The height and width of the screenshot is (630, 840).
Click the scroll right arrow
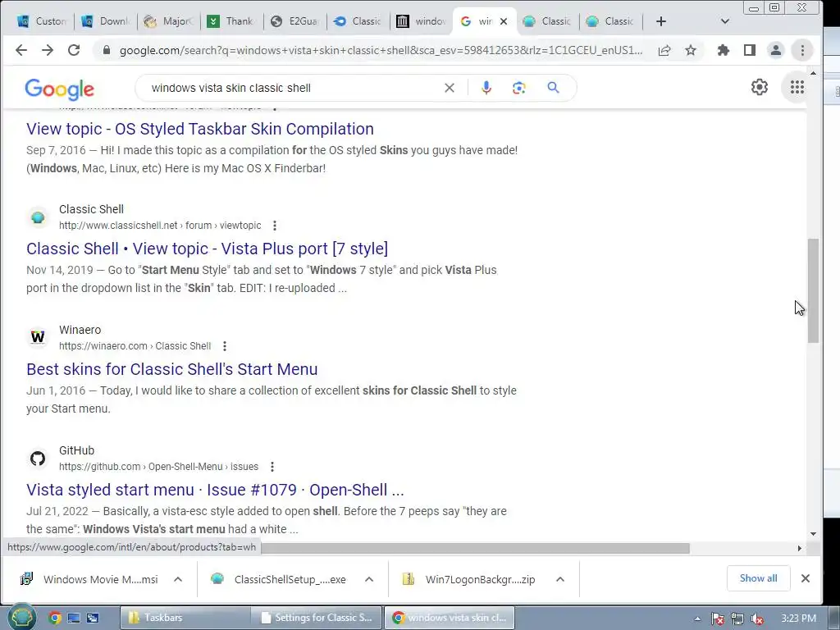coord(799,549)
